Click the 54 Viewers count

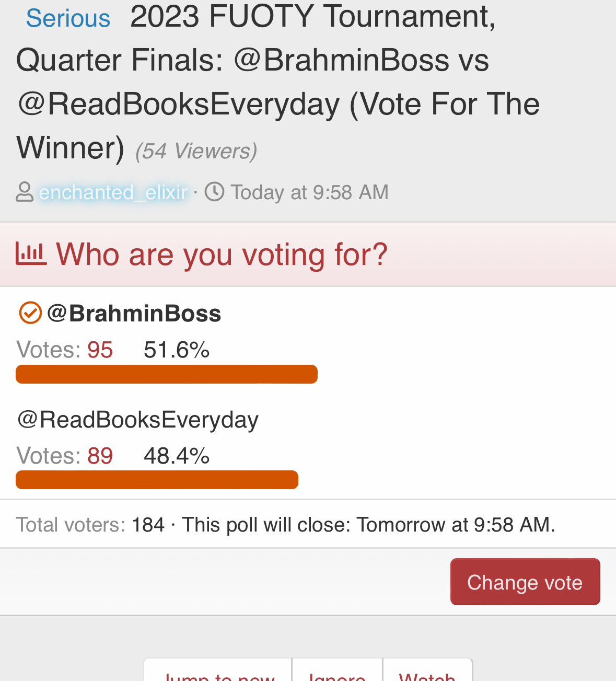(196, 151)
